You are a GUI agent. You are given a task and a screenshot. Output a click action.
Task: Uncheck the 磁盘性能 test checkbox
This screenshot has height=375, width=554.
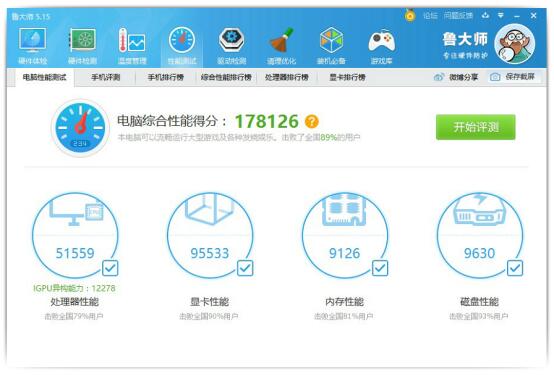[x=515, y=268]
